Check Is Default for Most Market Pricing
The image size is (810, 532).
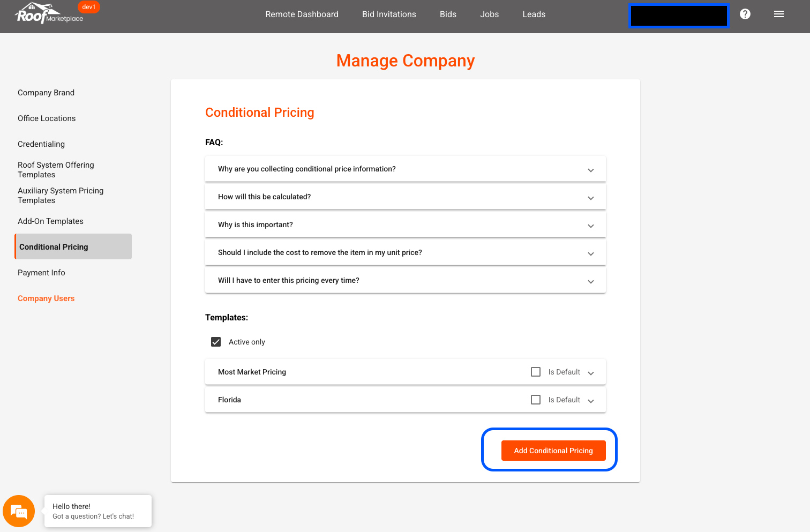535,372
